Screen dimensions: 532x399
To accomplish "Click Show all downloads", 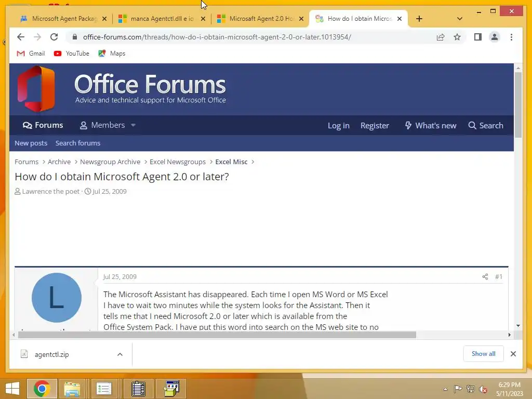I will pyautogui.click(x=484, y=354).
